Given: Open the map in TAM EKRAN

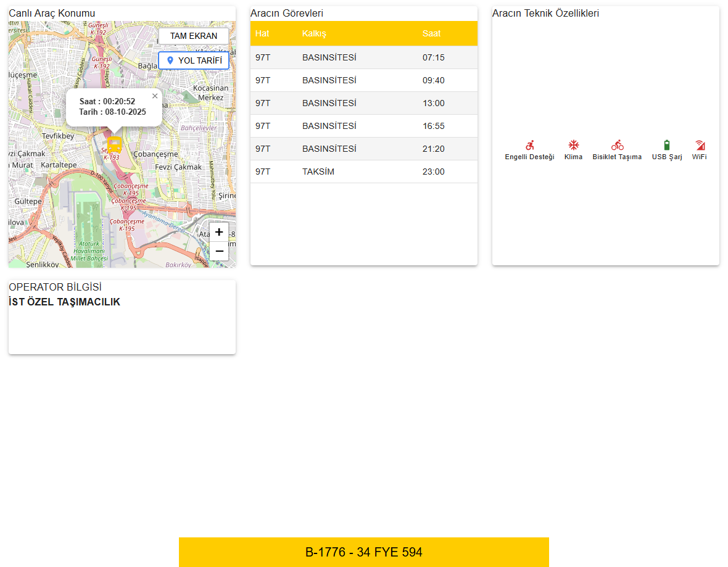Looking at the screenshot, I should (x=194, y=36).
